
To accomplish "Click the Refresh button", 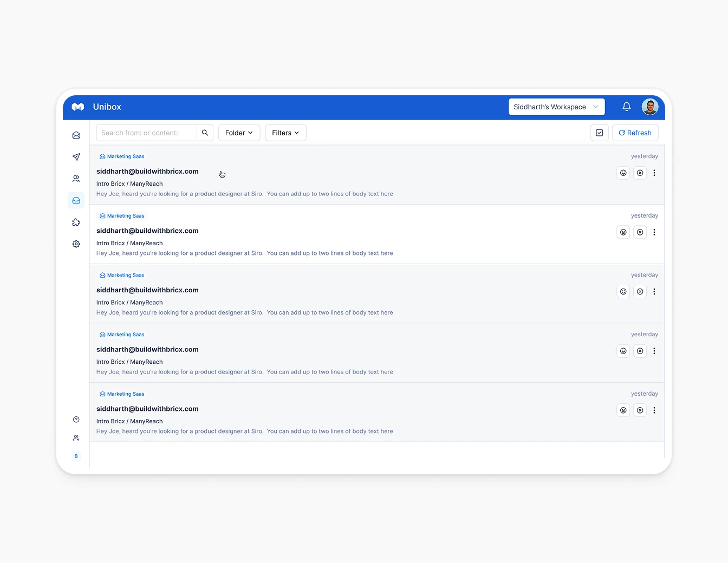I will (635, 133).
